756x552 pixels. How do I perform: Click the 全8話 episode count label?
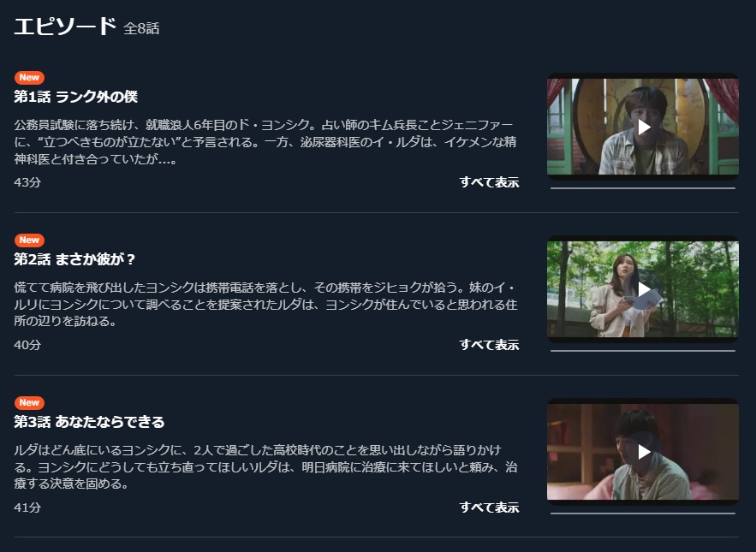(141, 28)
